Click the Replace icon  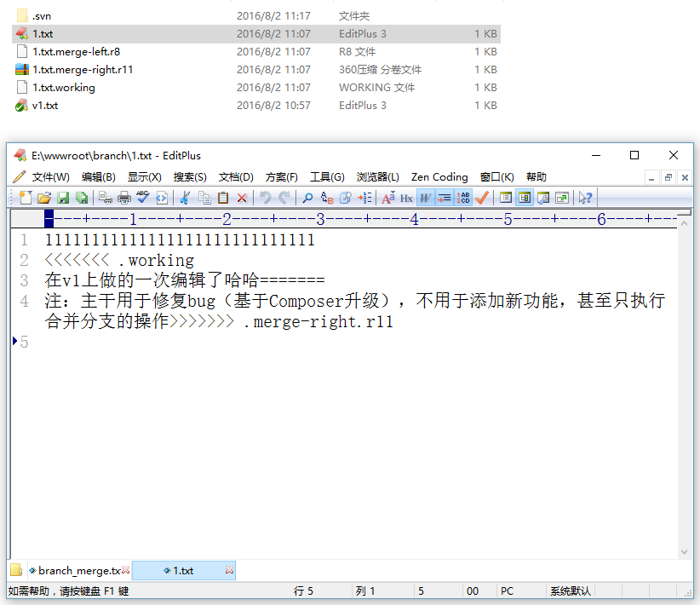click(327, 198)
